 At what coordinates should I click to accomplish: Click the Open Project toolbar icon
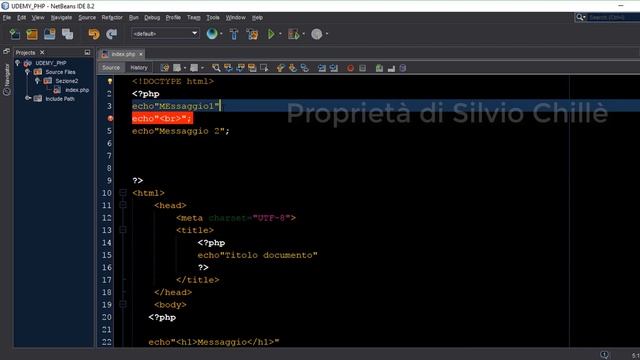50,34
